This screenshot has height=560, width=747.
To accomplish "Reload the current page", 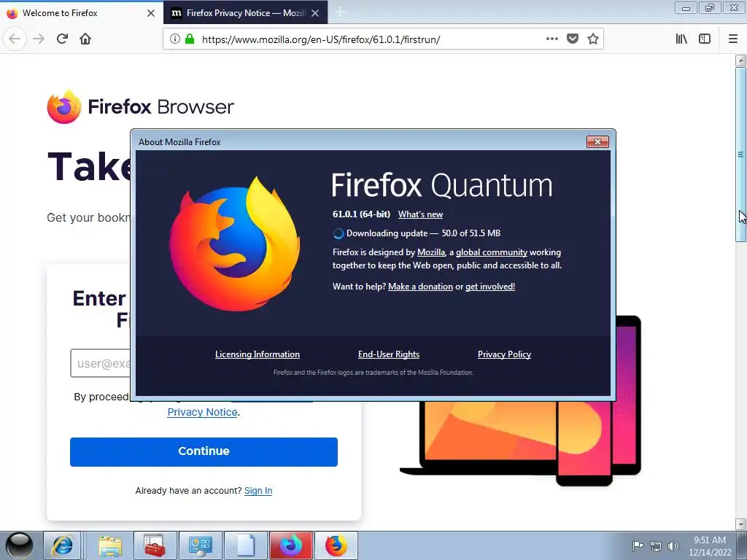I will [x=62, y=39].
